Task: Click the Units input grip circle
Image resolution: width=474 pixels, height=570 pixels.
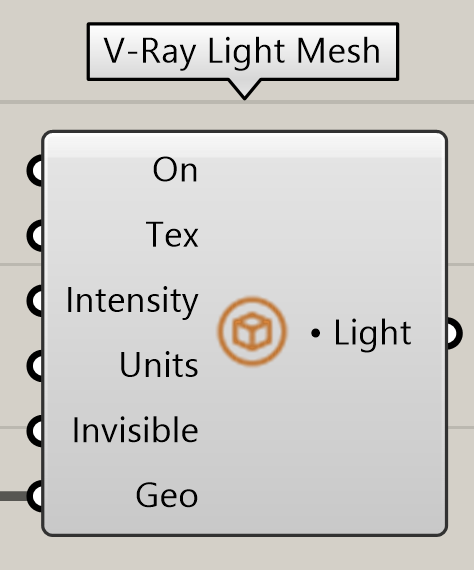Action: coord(36,365)
